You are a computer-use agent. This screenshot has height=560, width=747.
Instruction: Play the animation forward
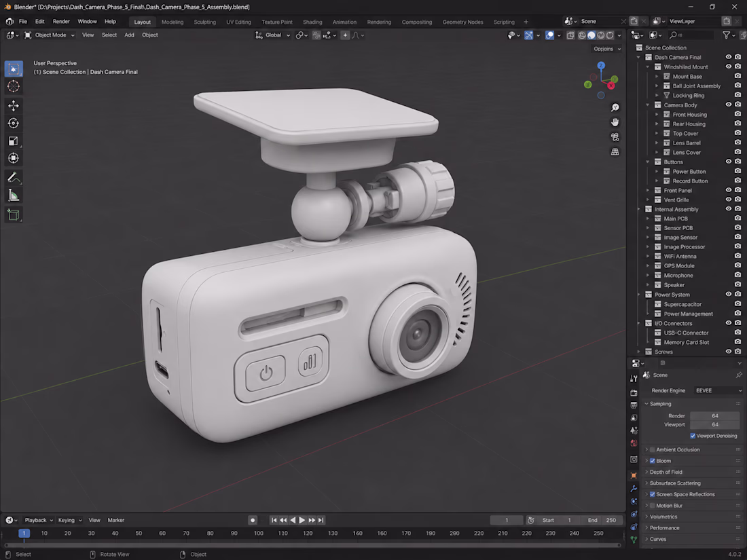tap(302, 520)
